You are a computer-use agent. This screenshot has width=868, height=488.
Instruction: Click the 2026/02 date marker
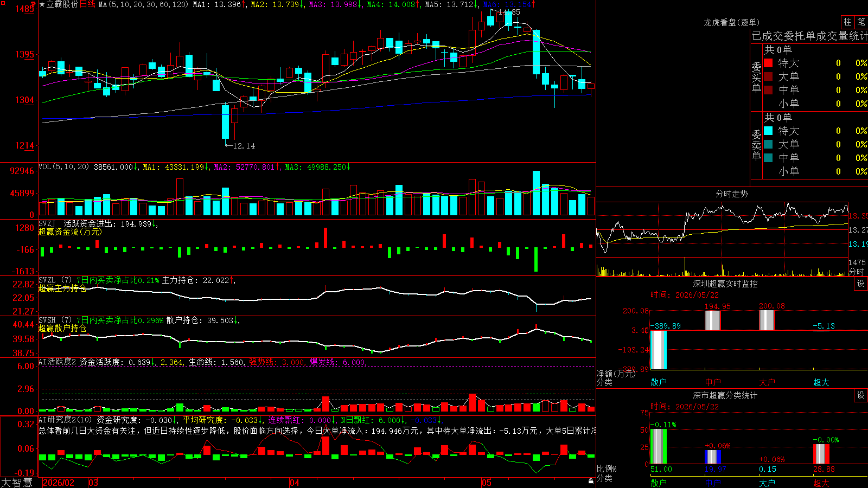click(x=59, y=483)
